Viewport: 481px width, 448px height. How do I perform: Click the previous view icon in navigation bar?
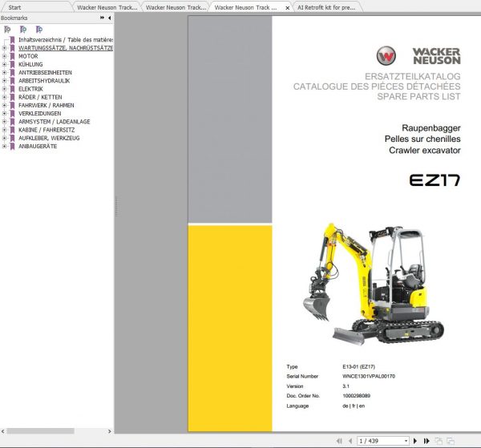pyautogui.click(x=439, y=441)
